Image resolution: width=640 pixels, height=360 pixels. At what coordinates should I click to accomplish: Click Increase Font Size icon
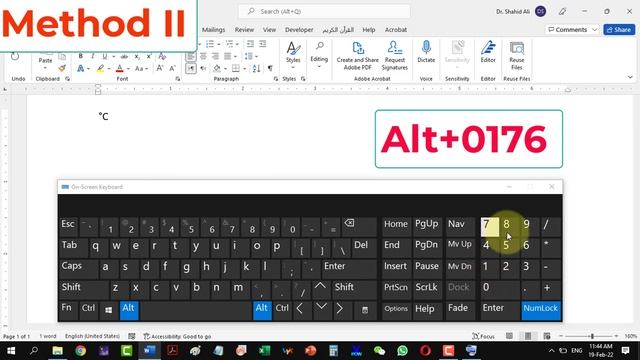160,69
